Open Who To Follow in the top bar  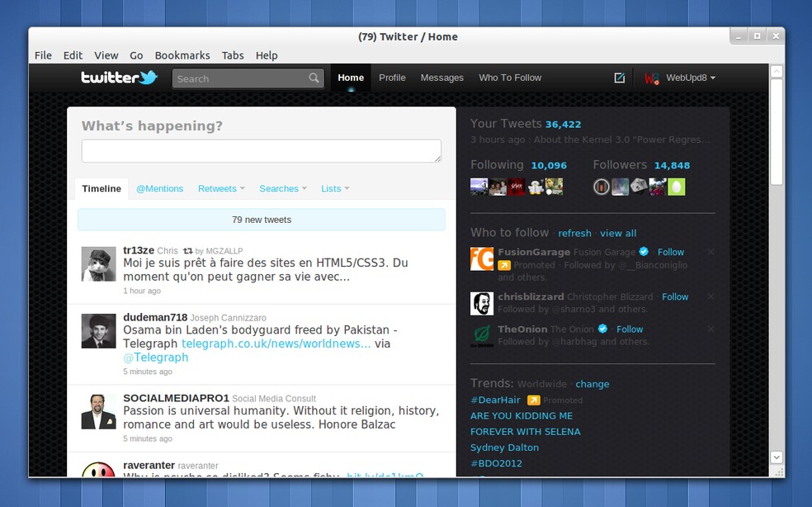(510, 78)
